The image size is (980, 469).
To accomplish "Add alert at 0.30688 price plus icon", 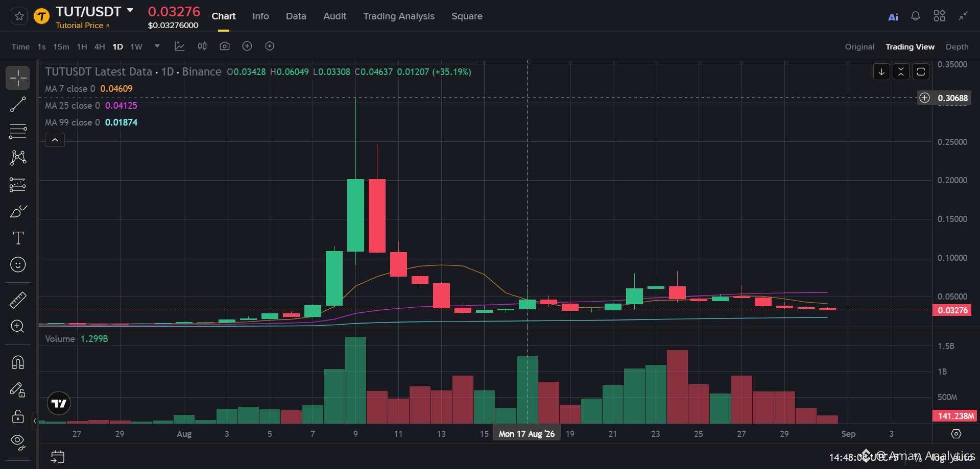I will click(x=925, y=98).
